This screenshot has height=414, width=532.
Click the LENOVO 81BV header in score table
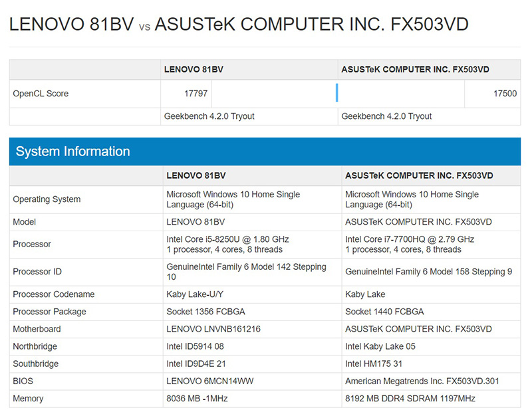(194, 69)
